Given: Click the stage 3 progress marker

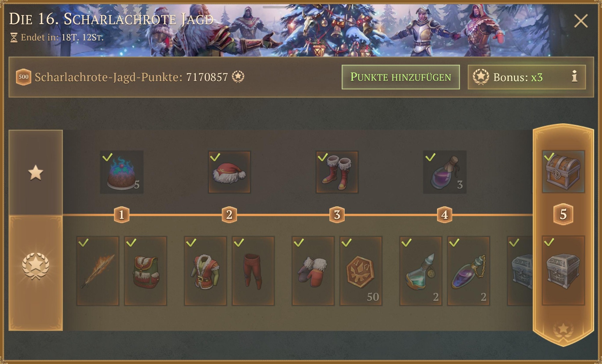Looking at the screenshot, I should click(x=337, y=215).
